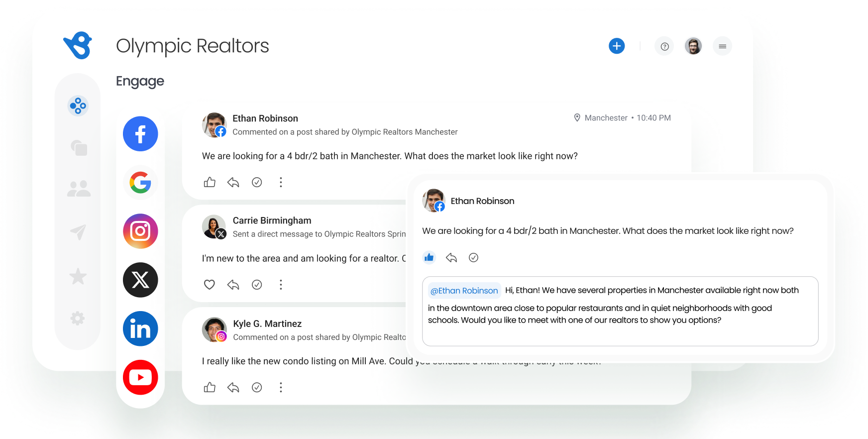Open the user profile avatar in header

coord(693,46)
